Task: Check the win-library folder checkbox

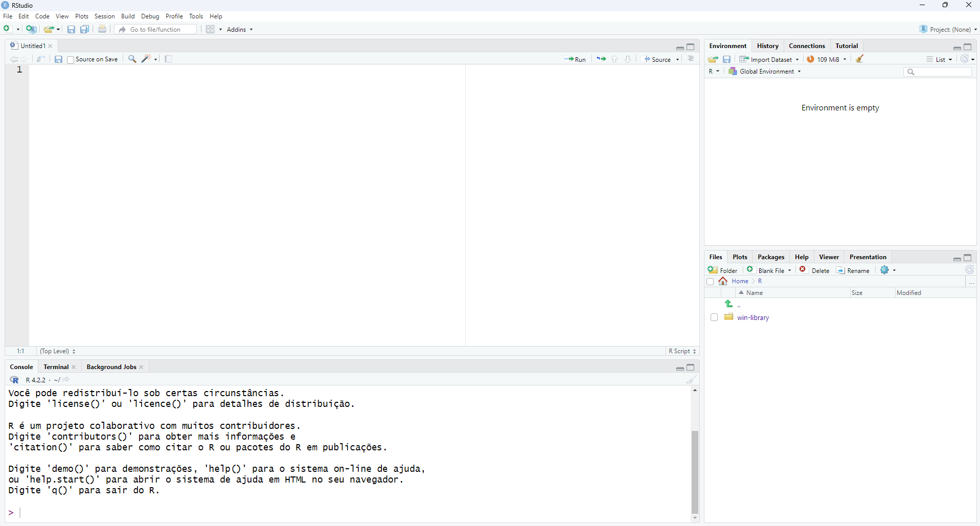Action: click(714, 317)
